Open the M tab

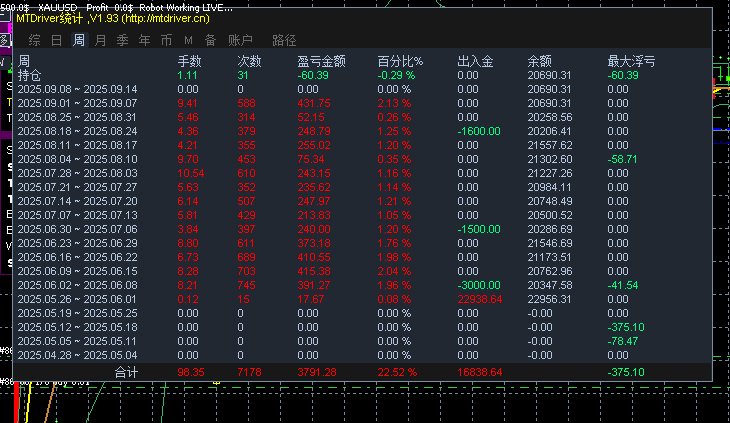pos(188,40)
